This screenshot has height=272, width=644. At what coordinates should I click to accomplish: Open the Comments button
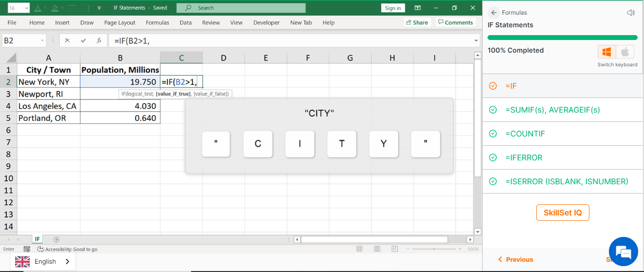455,22
